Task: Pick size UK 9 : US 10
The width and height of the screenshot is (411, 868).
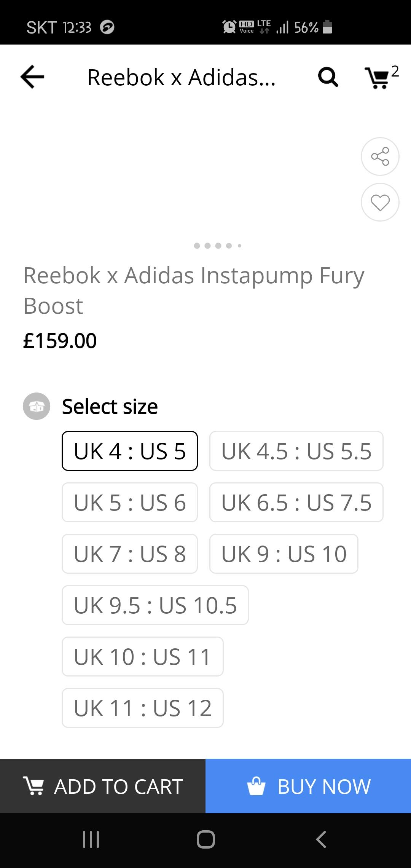Action: pos(284,554)
